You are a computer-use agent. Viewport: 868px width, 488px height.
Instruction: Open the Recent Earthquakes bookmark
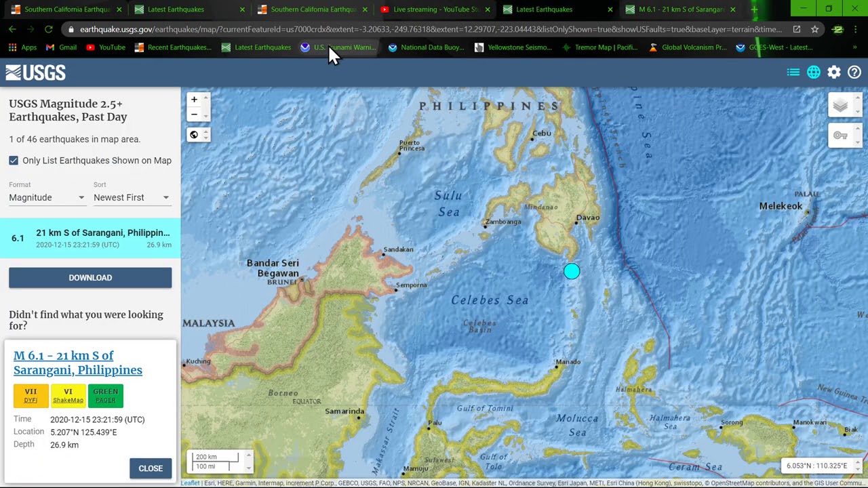pos(173,47)
